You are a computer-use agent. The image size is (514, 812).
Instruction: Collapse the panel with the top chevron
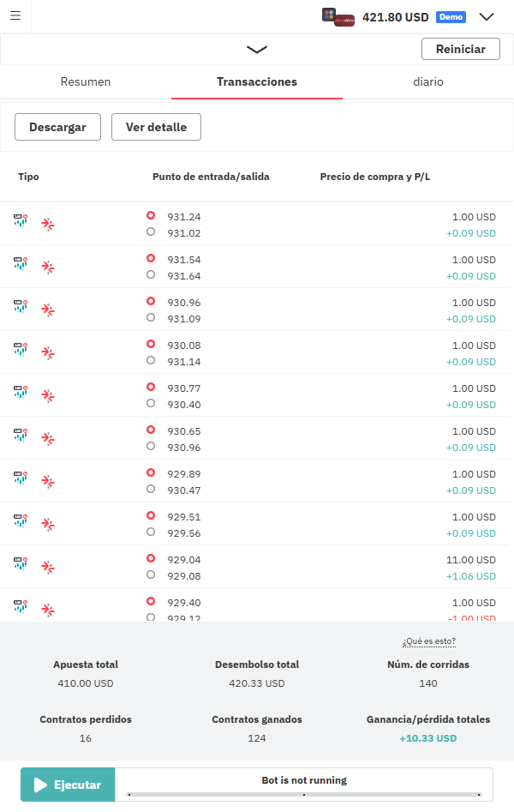[256, 49]
